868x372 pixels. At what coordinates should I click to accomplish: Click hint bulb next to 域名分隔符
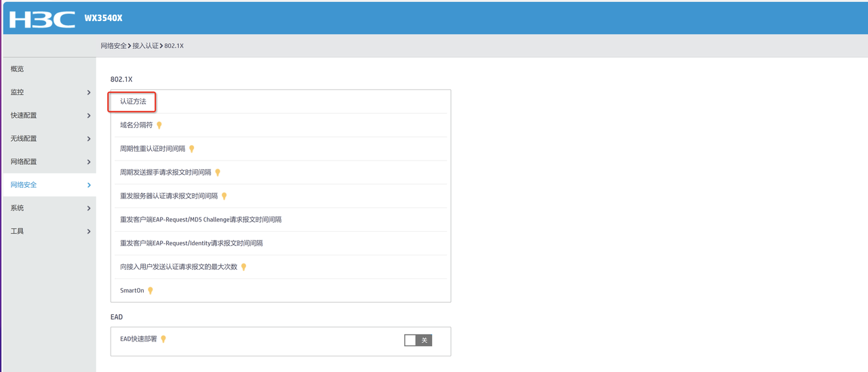159,125
